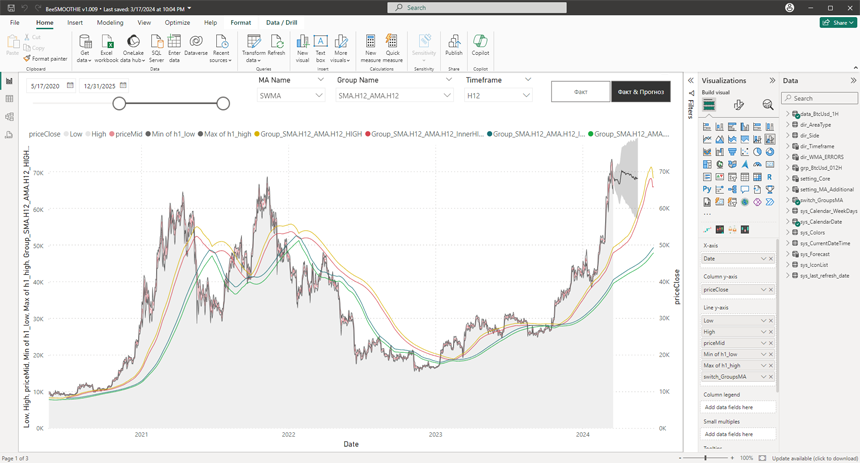
Task: Click the Share button
Action: [x=838, y=22]
